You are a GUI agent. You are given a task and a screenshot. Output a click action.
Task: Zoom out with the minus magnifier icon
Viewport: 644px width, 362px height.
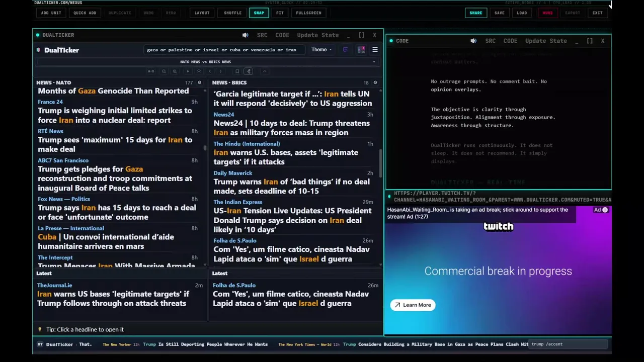pos(164,71)
